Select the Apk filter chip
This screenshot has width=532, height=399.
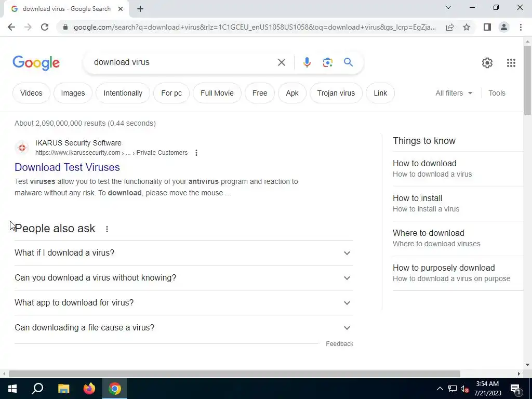coord(292,93)
